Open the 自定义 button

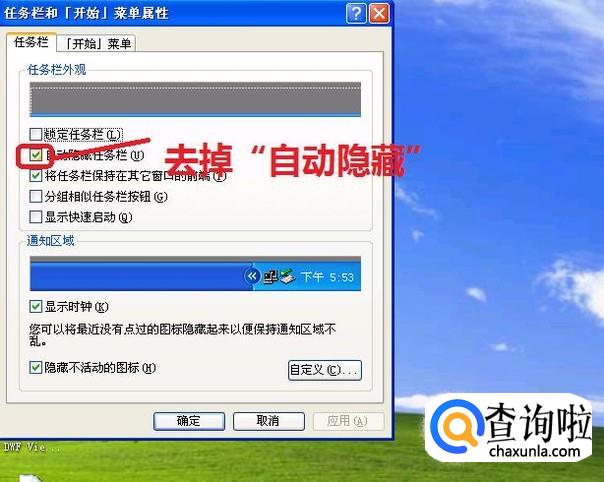point(325,370)
